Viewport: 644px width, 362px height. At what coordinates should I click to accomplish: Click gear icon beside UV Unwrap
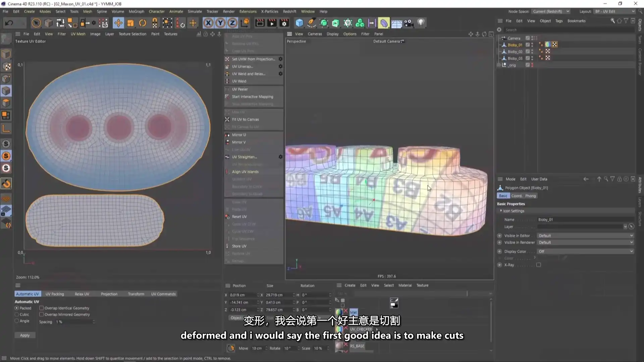[x=280, y=66]
